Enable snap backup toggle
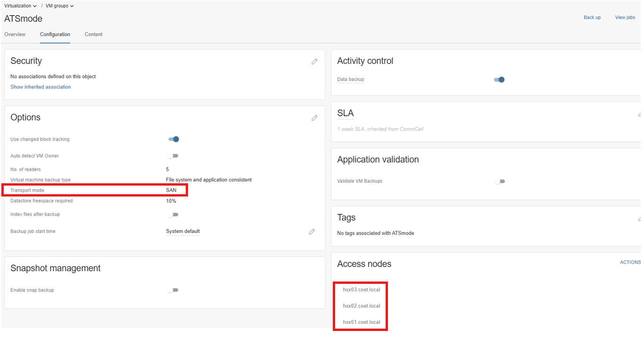This screenshot has width=644, height=339. (173, 290)
